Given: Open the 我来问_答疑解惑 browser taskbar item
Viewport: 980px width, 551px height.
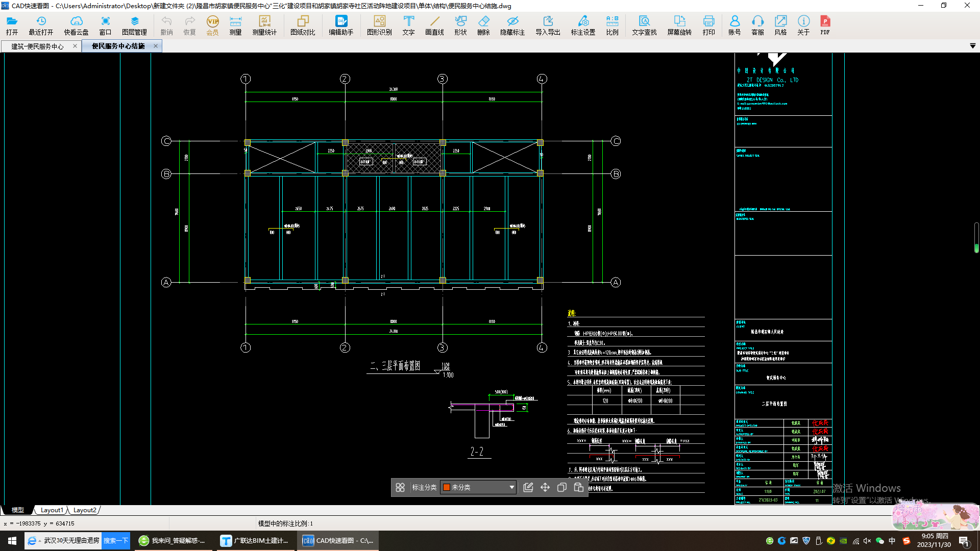Looking at the screenshot, I should tap(174, 541).
